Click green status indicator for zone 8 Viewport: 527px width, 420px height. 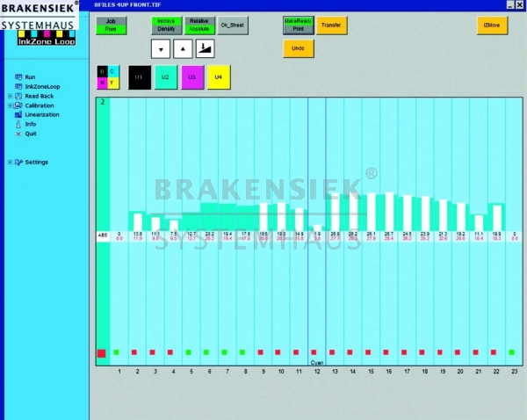tap(242, 352)
